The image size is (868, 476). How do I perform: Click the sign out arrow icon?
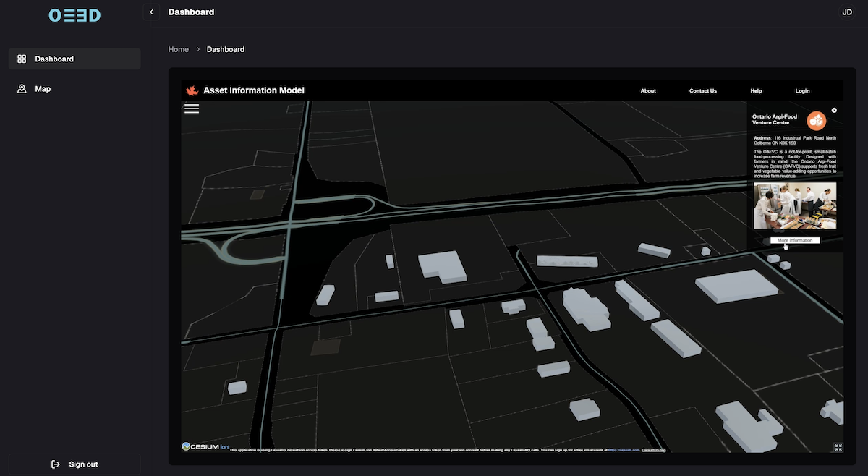click(x=56, y=464)
